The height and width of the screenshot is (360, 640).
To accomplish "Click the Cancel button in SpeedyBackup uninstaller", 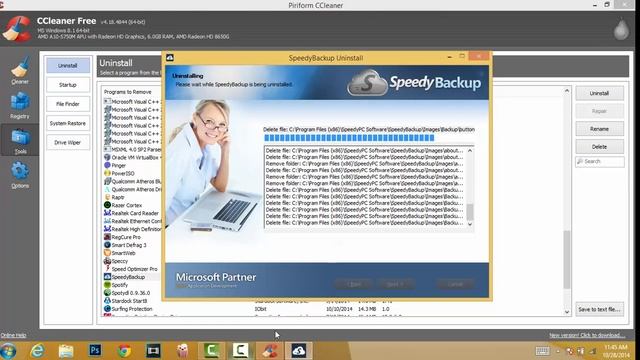I will [x=455, y=284].
